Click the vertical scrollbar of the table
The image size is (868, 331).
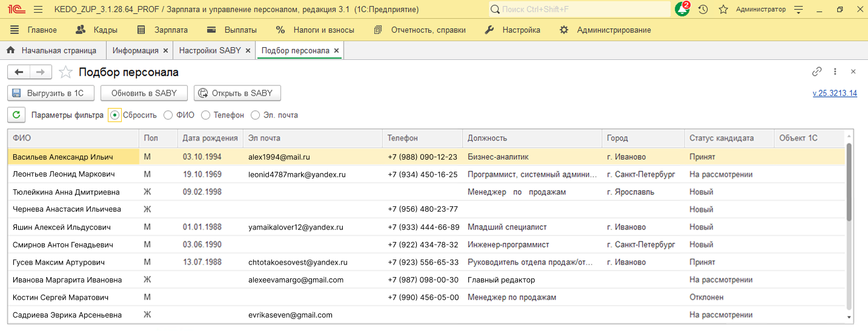point(849,182)
